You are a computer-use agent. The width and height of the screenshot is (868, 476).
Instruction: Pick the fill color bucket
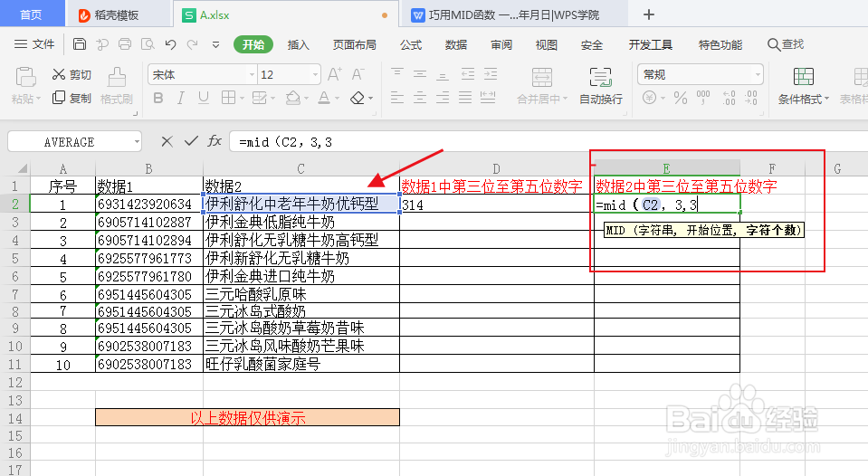click(293, 98)
